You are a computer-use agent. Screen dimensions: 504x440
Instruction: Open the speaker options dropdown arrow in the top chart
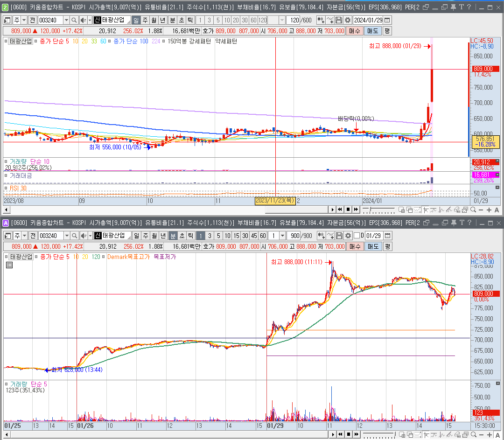90,20
